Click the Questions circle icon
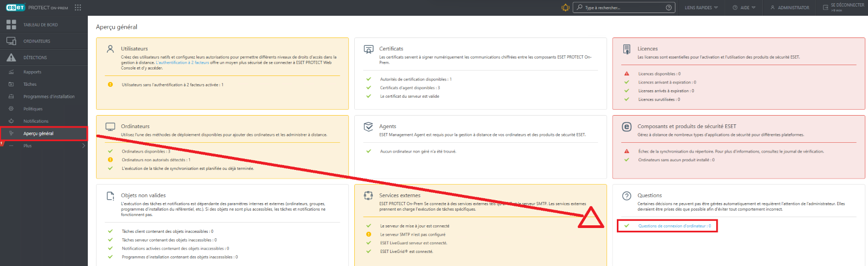This screenshot has width=868, height=266. coord(627,195)
